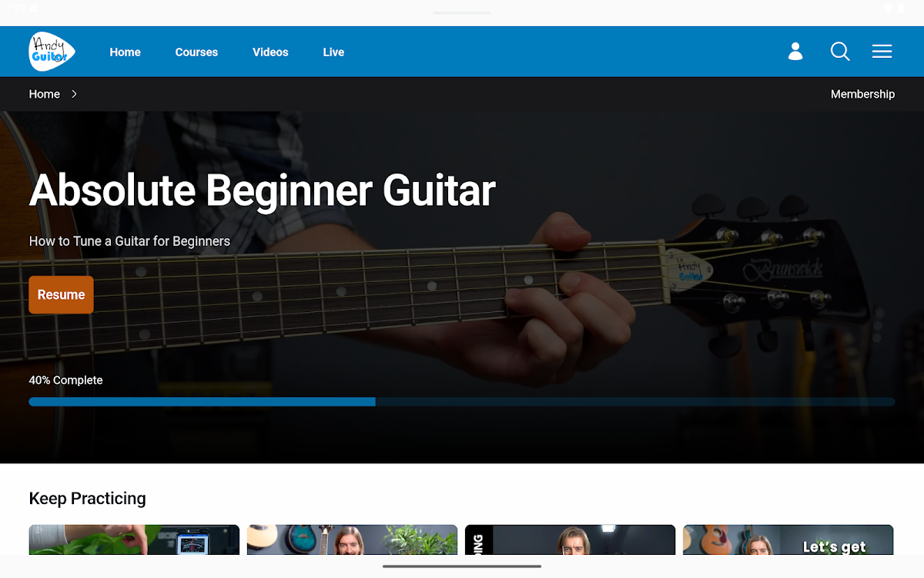Open the third Keep Practicing video thumbnail
924x578 pixels.
tap(570, 539)
